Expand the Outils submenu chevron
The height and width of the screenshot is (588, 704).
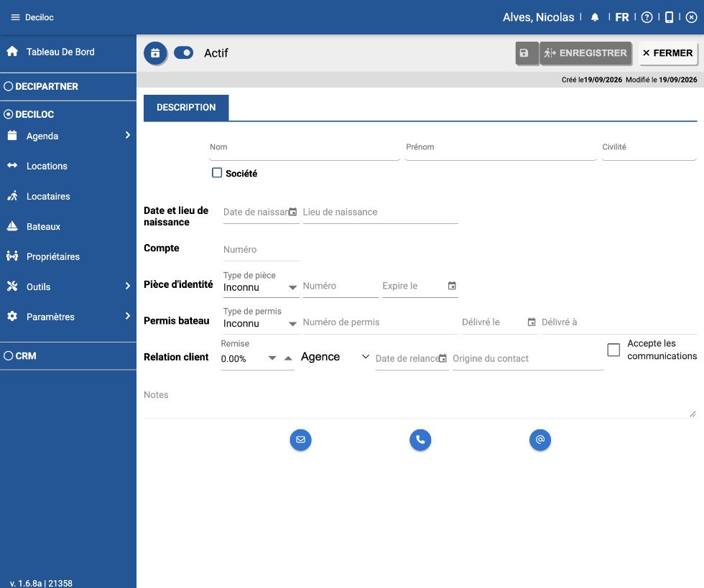coord(128,286)
